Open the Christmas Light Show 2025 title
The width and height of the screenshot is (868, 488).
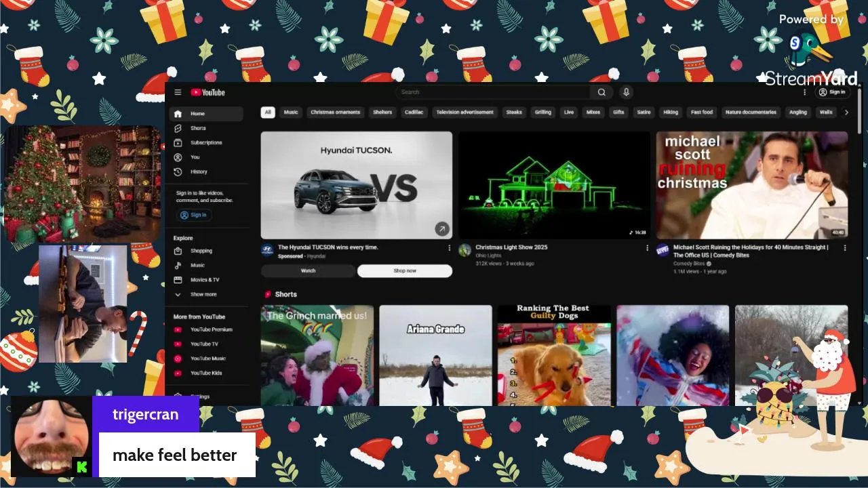coord(511,247)
